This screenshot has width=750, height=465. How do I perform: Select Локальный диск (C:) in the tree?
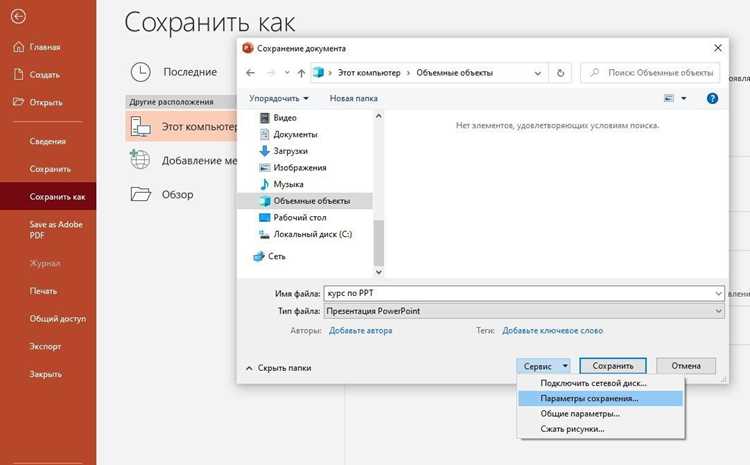point(312,234)
